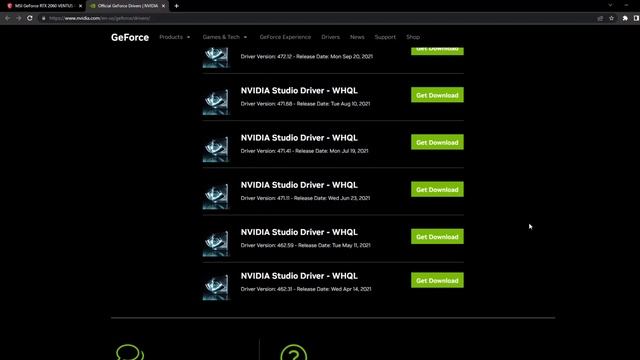Click the browser forward arrow
The height and width of the screenshot is (360, 640).
(18, 18)
